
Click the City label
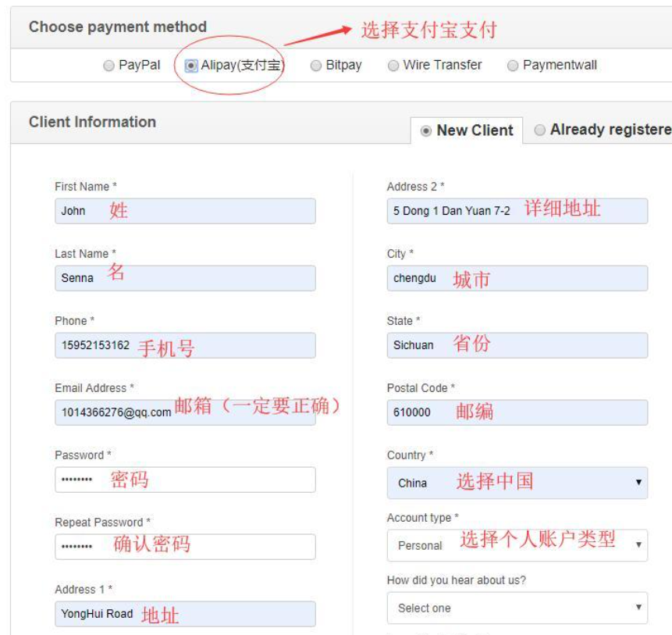coord(400,254)
